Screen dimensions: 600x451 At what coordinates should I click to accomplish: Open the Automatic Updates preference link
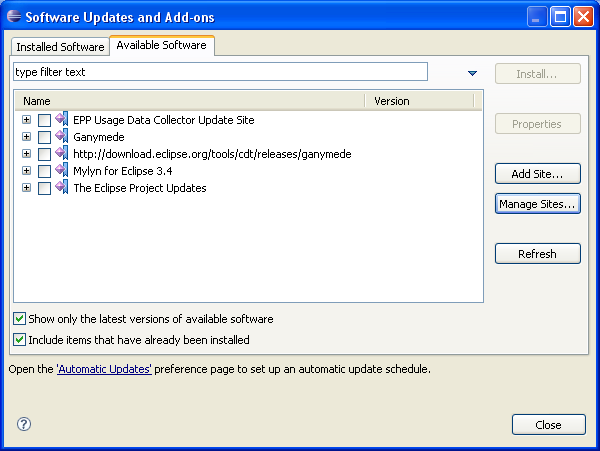tap(104, 369)
